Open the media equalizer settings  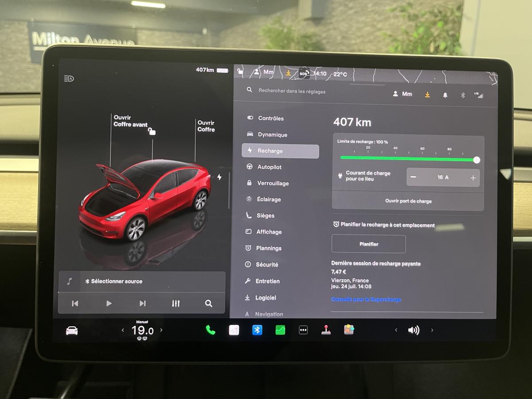tap(176, 303)
